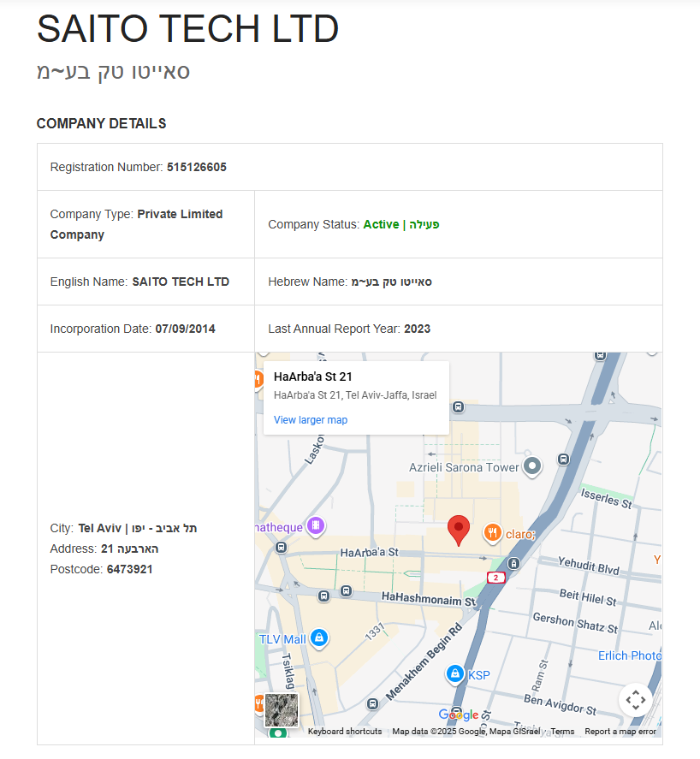Open Keyboard shortcuts on the map
700x759 pixels.
[x=345, y=732]
